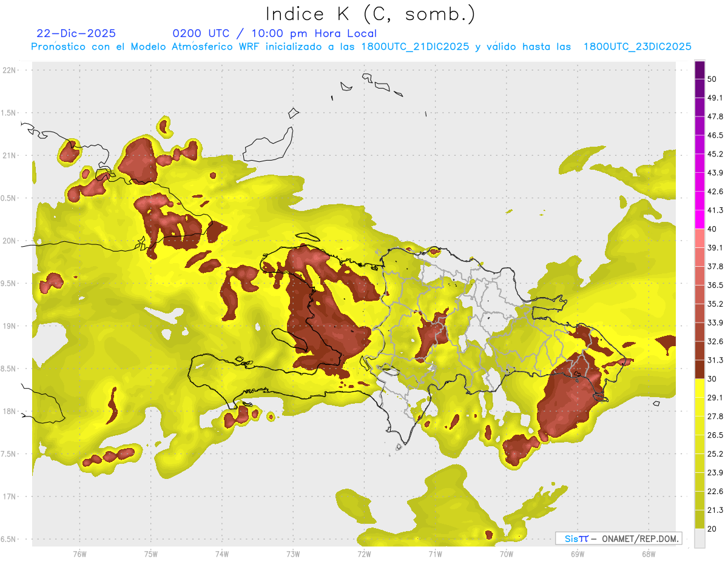This screenshot has width=728, height=562.
Task: Click the "46.5" legend value
Action: pyautogui.click(x=715, y=135)
